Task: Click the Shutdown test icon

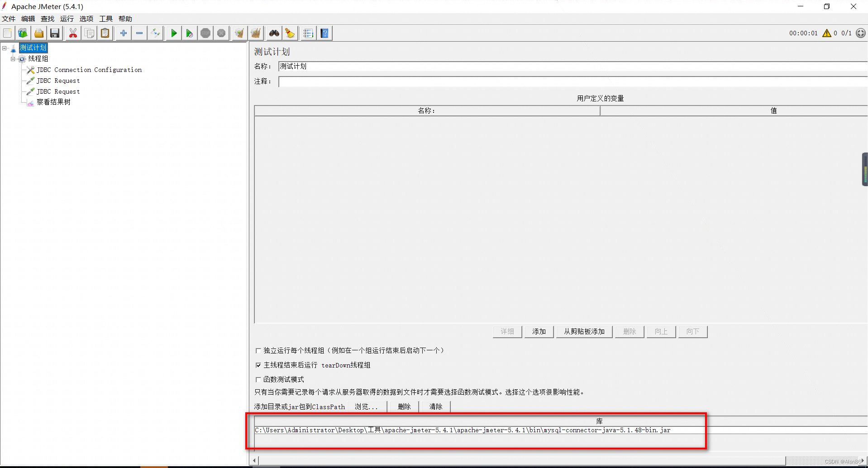Action: point(221,33)
